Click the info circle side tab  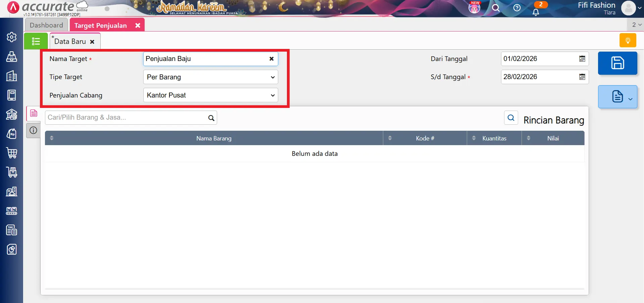tap(33, 130)
